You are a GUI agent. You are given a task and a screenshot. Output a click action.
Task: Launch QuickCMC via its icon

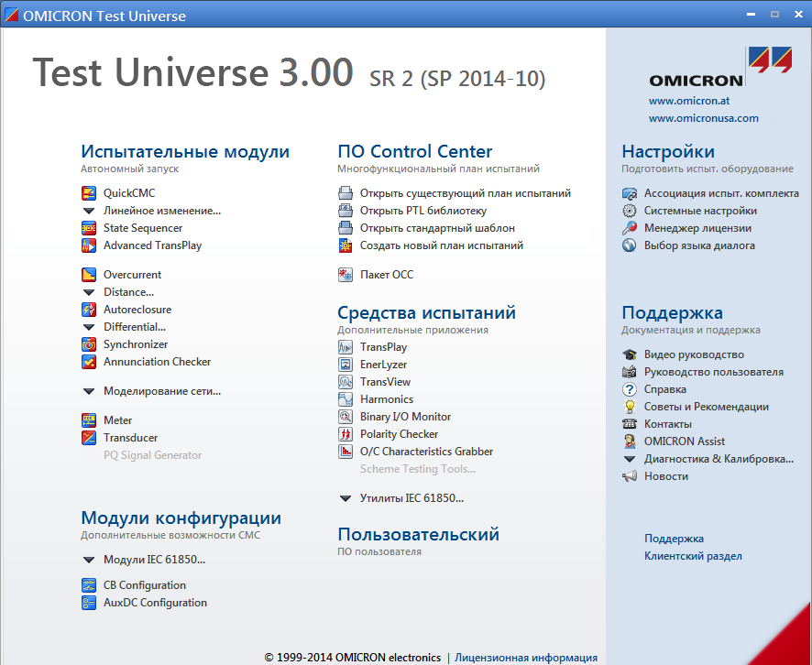coord(89,193)
